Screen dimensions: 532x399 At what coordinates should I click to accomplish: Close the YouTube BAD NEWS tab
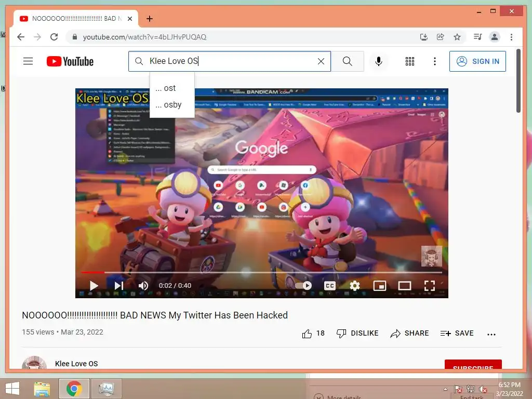129,19
